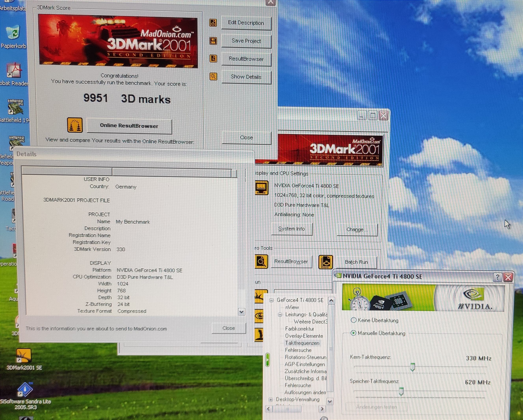Maximize the 3DMark2001 main window
The height and width of the screenshot is (420, 523).
coord(372,116)
